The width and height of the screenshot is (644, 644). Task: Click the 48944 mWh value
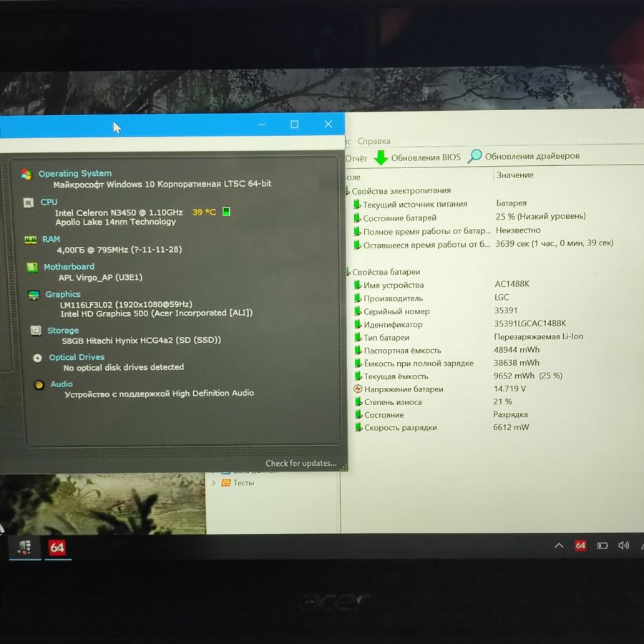pyautogui.click(x=517, y=349)
